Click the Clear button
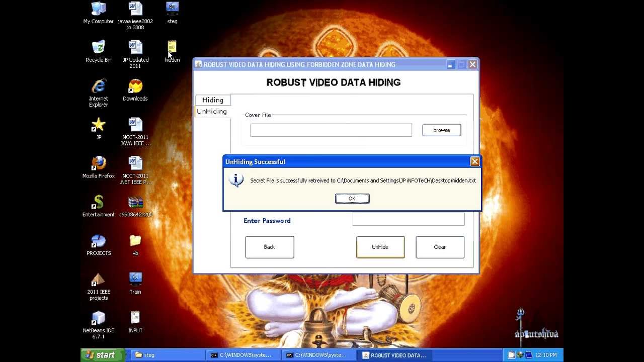Viewport: 644px width, 362px height. (x=440, y=247)
